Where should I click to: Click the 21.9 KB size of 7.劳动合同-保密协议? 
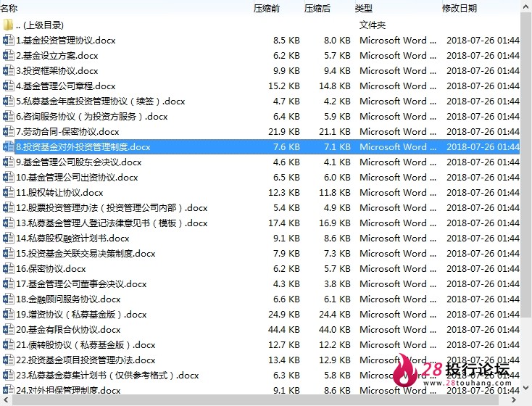click(x=284, y=131)
